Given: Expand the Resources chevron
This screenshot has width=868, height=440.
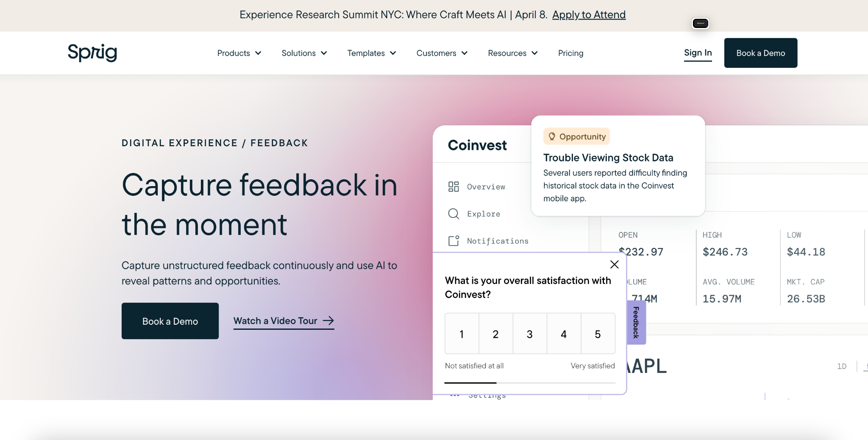Looking at the screenshot, I should point(534,53).
